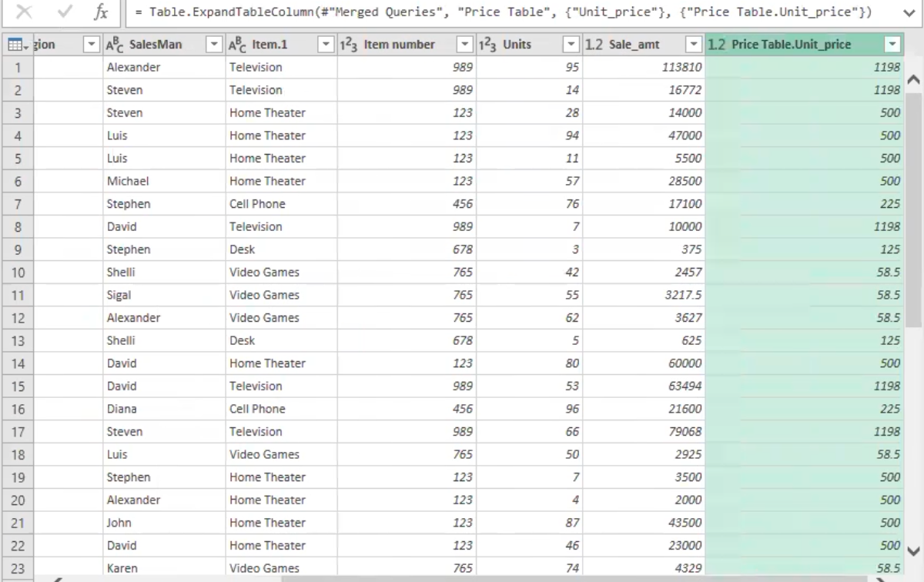Select the Item.1 column header
The width and height of the screenshot is (924, 582).
(x=269, y=44)
